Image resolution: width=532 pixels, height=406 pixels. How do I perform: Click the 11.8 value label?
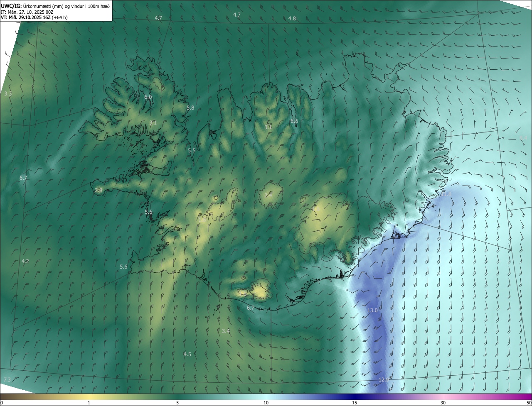(446, 194)
